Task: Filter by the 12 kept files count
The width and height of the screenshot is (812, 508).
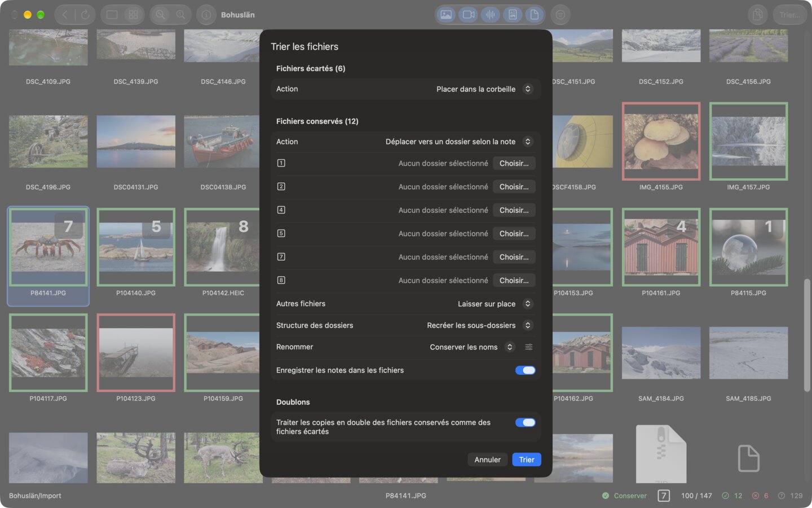Action: (x=732, y=496)
